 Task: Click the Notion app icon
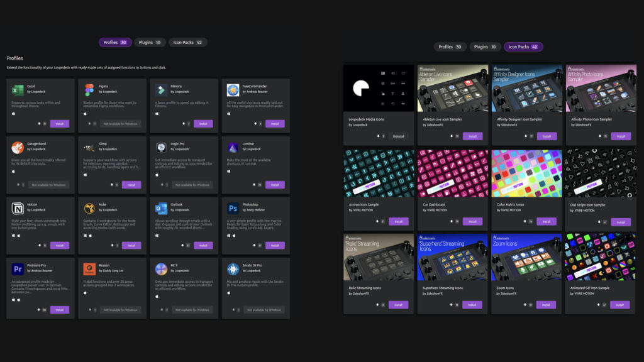18,208
